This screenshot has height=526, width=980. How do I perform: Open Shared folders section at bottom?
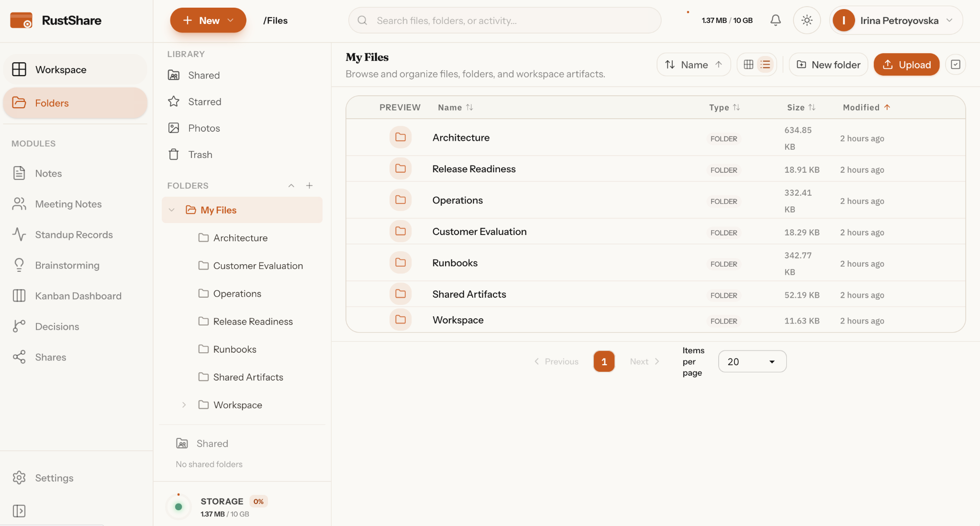coord(202,444)
